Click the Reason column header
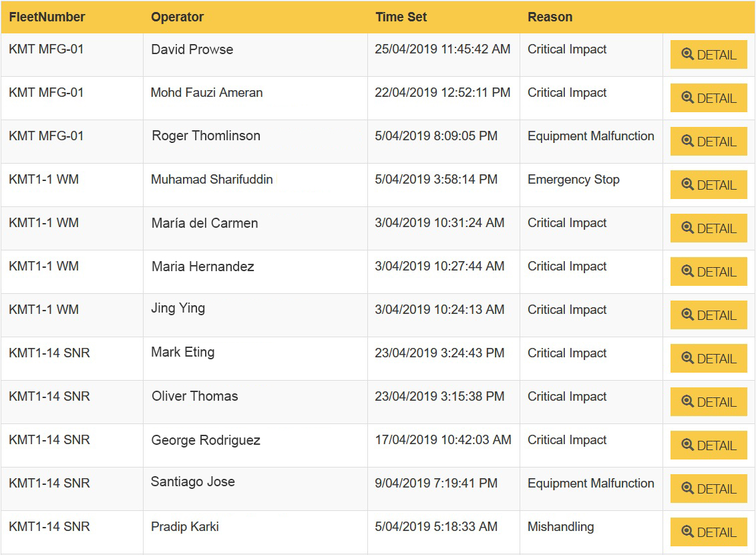 point(550,17)
